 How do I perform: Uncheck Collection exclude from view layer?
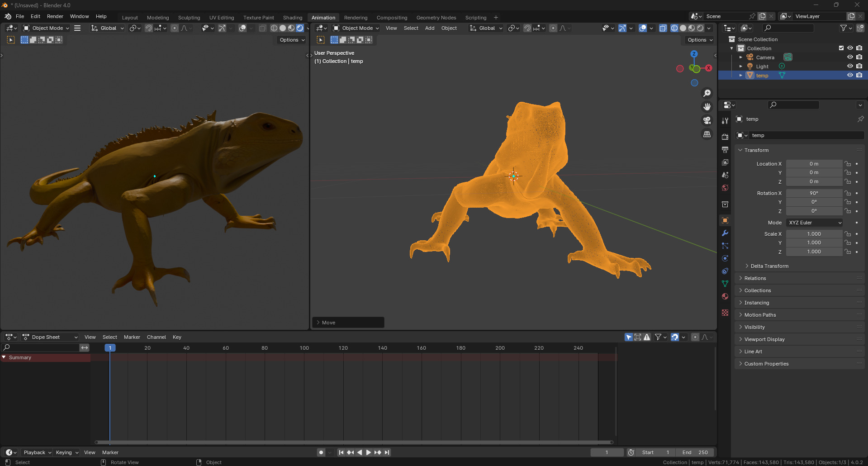coord(841,48)
